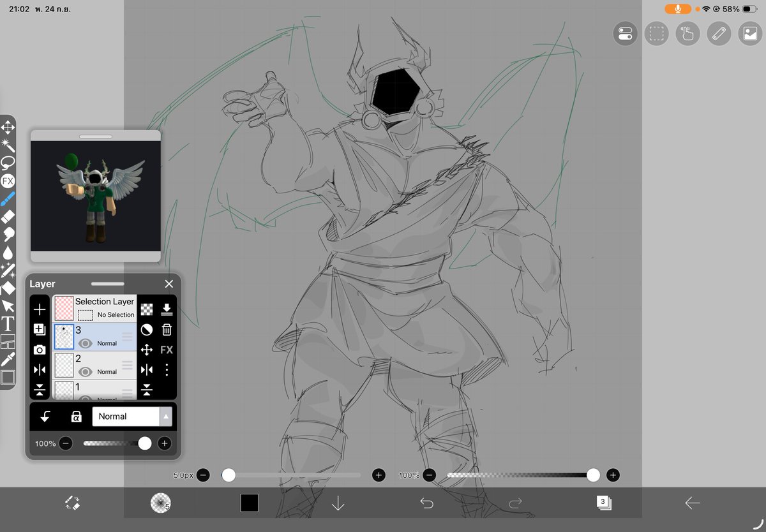The width and height of the screenshot is (766, 532).
Task: Open selection area tool with dashed square
Action: [656, 33]
